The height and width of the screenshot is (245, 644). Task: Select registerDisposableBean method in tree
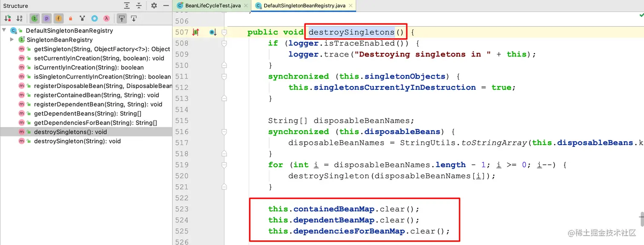103,86
